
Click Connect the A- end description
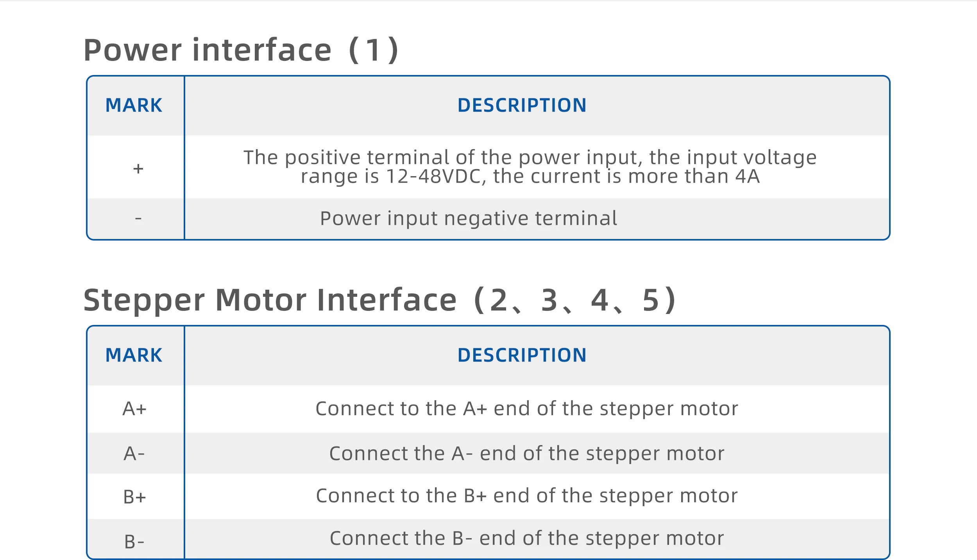coord(527,454)
